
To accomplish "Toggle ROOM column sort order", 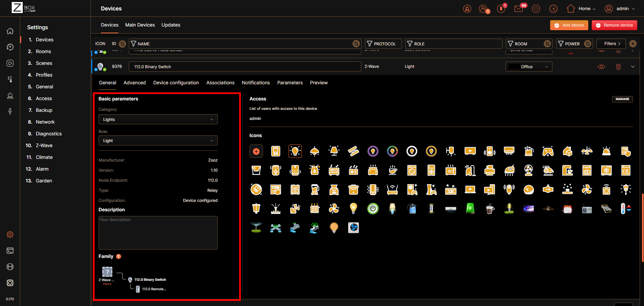I will click(x=547, y=44).
